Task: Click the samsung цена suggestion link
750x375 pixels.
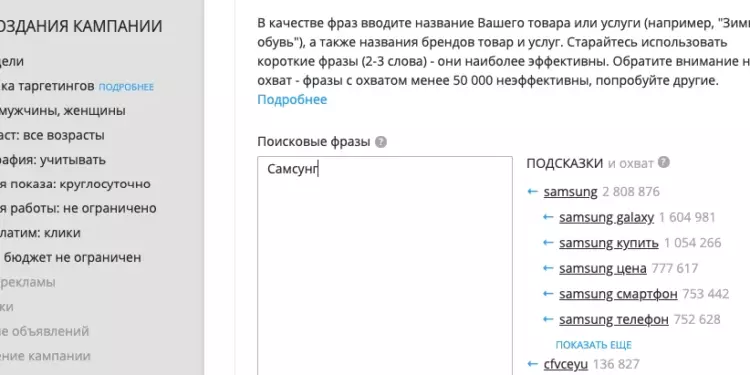Action: tap(603, 268)
